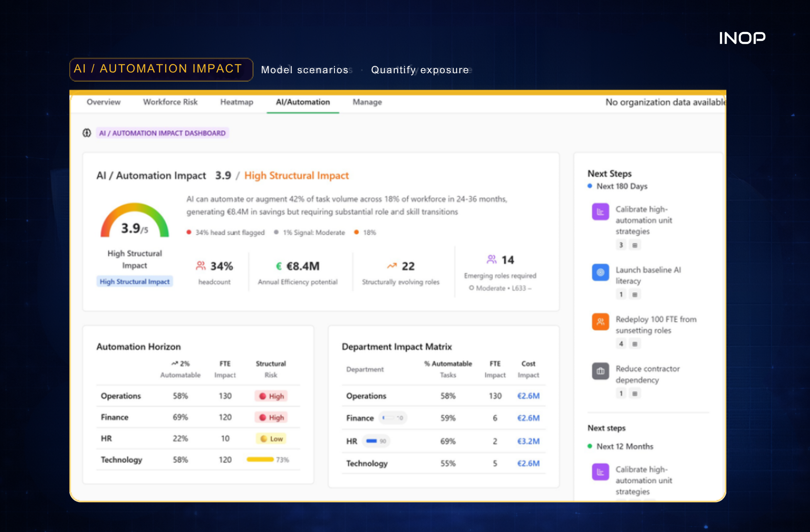
Task: Click the '1% Signal: Moderate' legend item
Action: 310,232
